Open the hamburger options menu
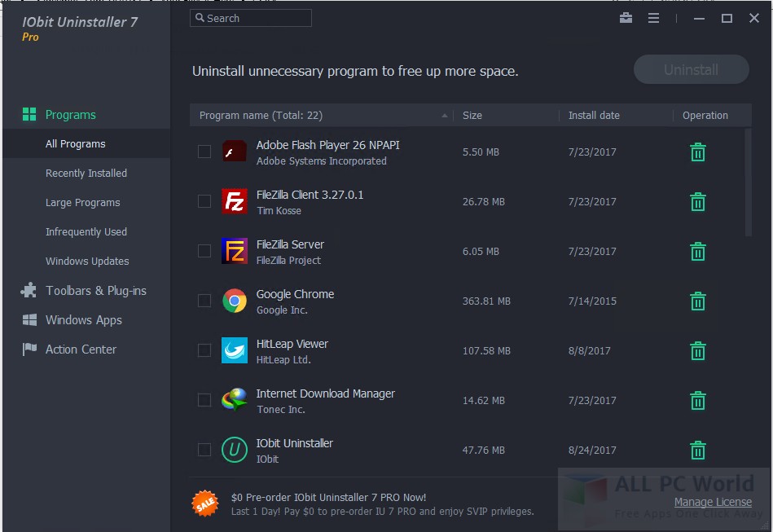This screenshot has height=532, width=773. 653,18
